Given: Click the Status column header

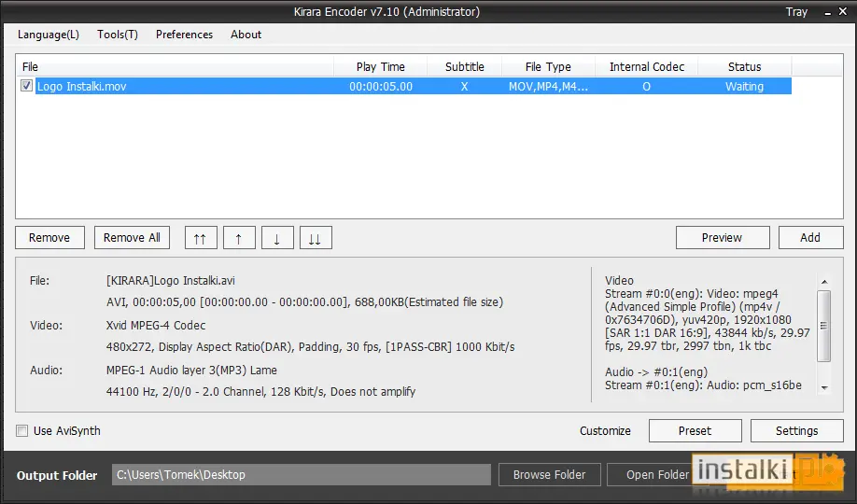Looking at the screenshot, I should click(744, 66).
